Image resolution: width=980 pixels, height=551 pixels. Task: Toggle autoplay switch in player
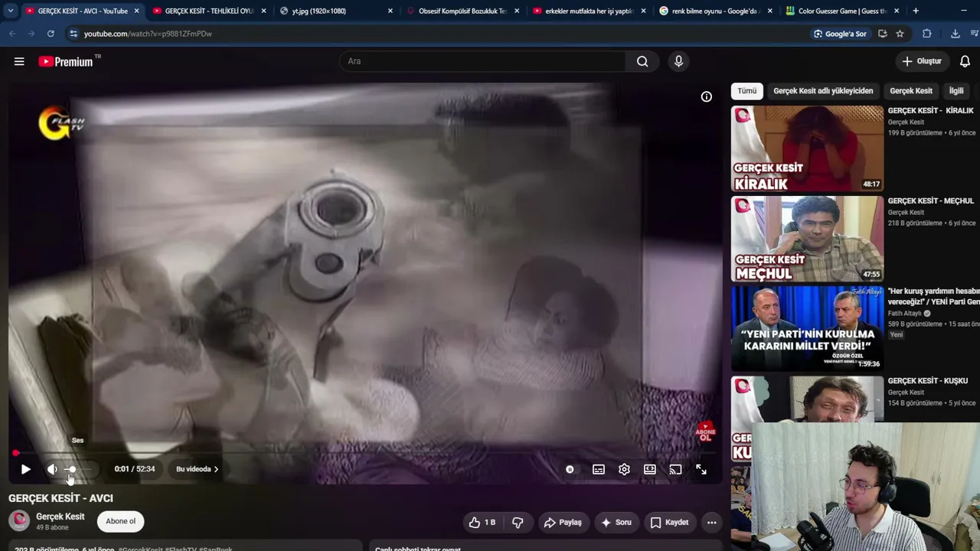[570, 469]
